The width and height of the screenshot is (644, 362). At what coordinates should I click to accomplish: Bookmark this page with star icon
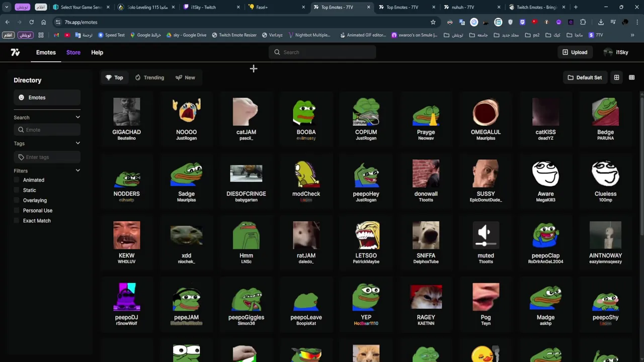tap(433, 22)
